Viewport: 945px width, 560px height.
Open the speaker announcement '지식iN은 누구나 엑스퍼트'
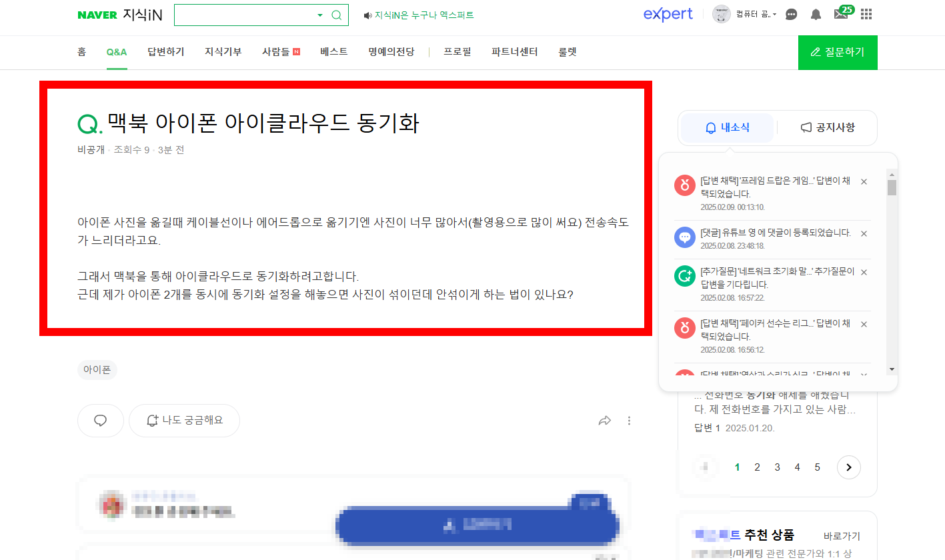coord(419,15)
